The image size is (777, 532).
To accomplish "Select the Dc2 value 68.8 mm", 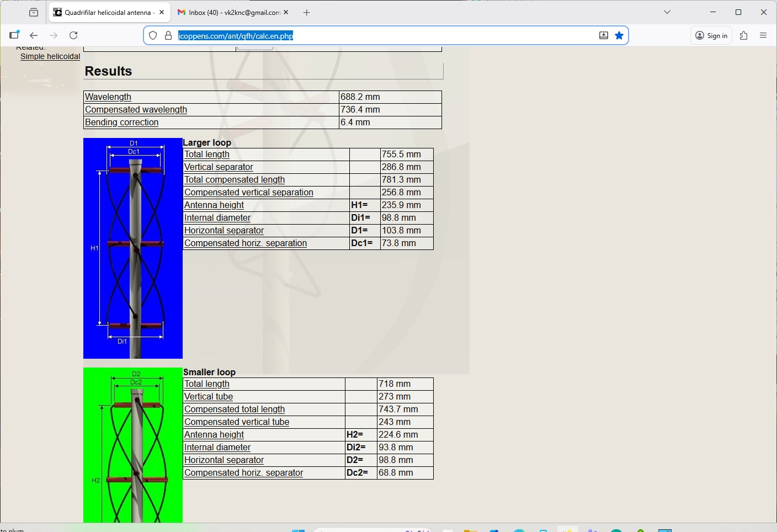I will pyautogui.click(x=396, y=472).
